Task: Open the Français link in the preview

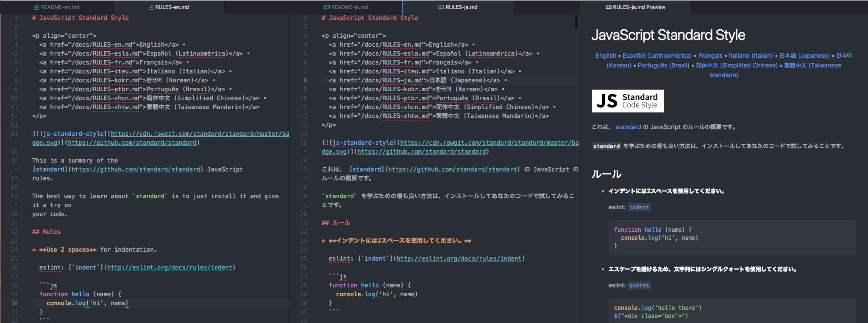Action: coord(710,56)
